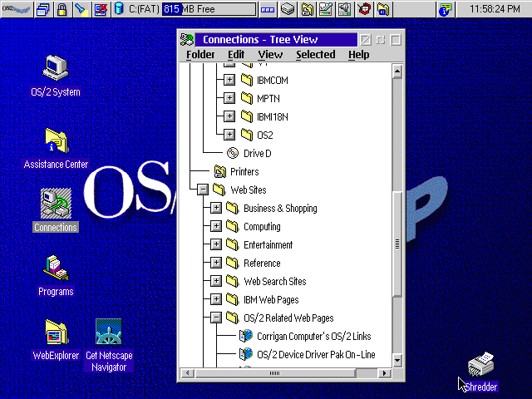This screenshot has height=399, width=532.
Task: Open the Selected menu
Action: click(316, 55)
